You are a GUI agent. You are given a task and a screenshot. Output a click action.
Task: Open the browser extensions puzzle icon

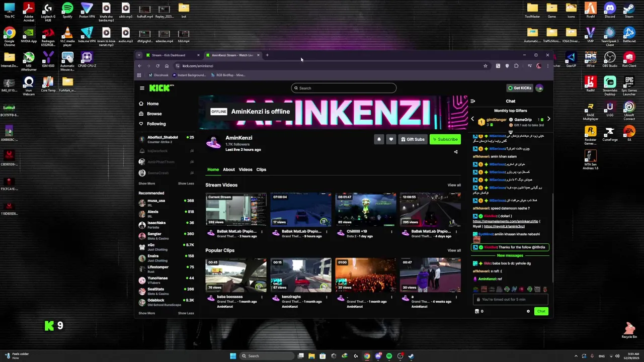coord(516,66)
